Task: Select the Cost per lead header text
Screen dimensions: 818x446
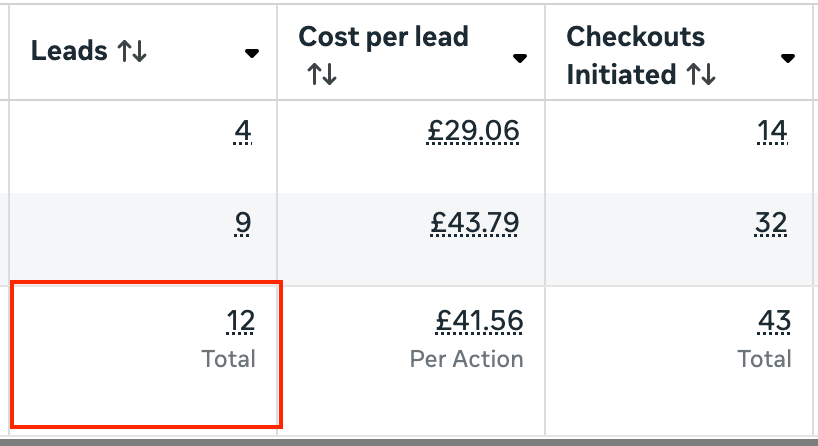Action: pyautogui.click(x=383, y=37)
